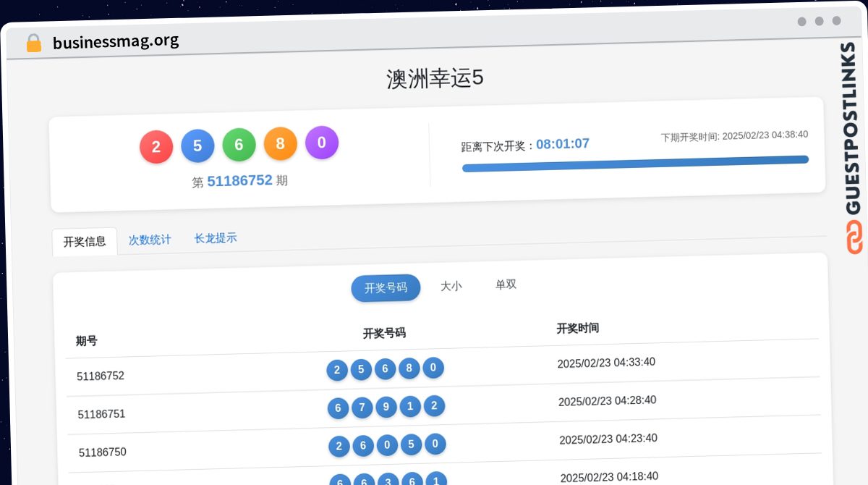The image size is (868, 485).
Task: Click the 下期开奖时间 2025/02/23 04:38:40 text
Action: pyautogui.click(x=734, y=135)
